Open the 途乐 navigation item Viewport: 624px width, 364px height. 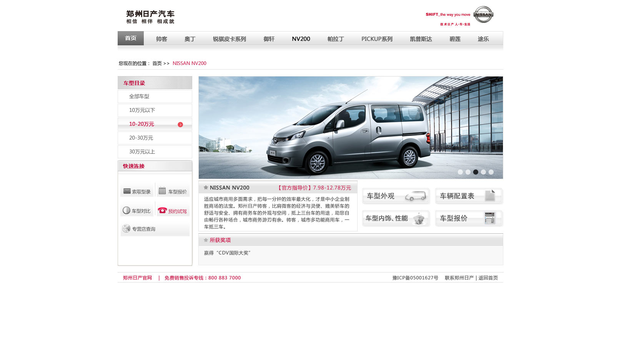483,39
